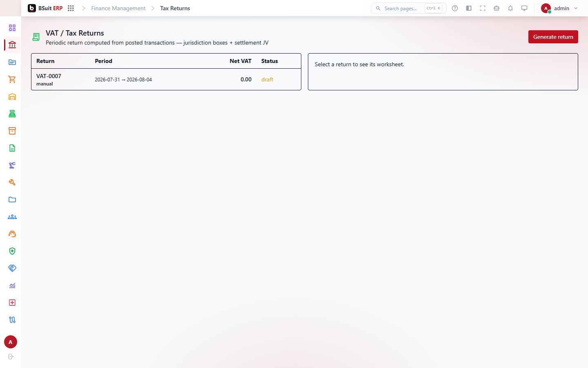Open Finance bank building icon in sidebar
This screenshot has height=368, width=588.
(12, 45)
